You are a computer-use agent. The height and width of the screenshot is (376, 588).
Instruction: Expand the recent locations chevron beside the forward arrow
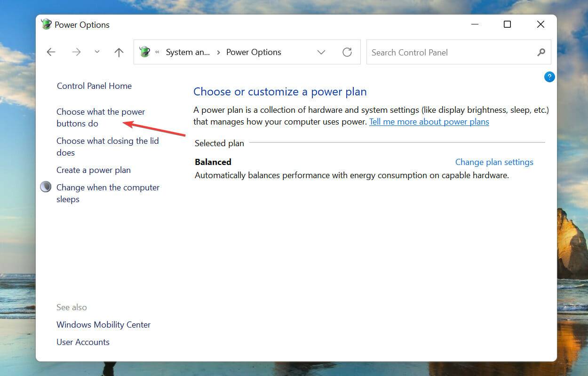click(x=97, y=52)
